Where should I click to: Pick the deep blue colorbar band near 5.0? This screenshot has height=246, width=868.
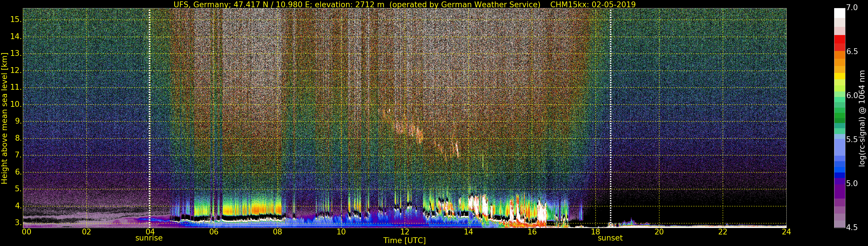click(x=839, y=175)
